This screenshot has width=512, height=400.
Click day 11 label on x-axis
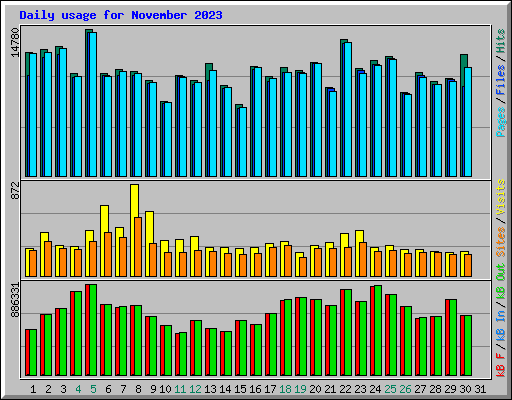click(180, 389)
